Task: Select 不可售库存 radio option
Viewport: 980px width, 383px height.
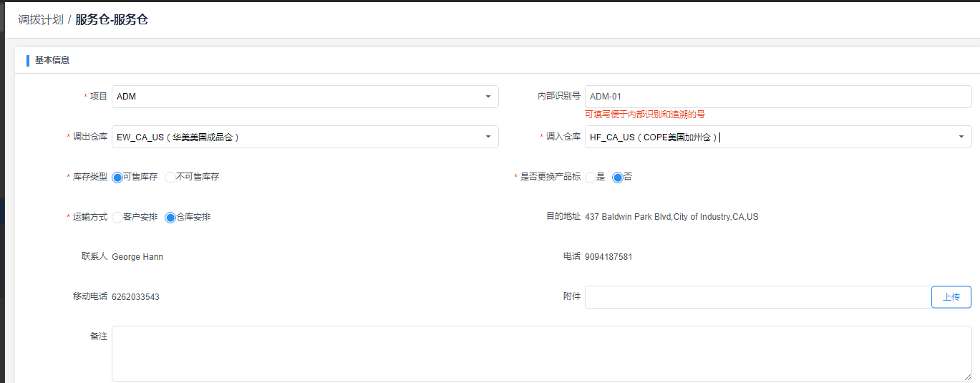Action: pyautogui.click(x=170, y=177)
